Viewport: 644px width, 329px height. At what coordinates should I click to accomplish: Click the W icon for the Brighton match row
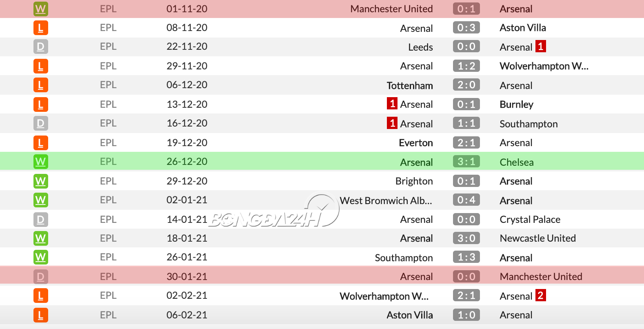tap(40, 181)
